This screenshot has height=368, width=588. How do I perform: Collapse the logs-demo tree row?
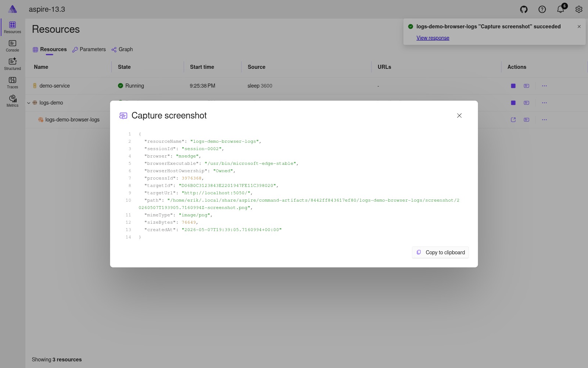coord(29,103)
